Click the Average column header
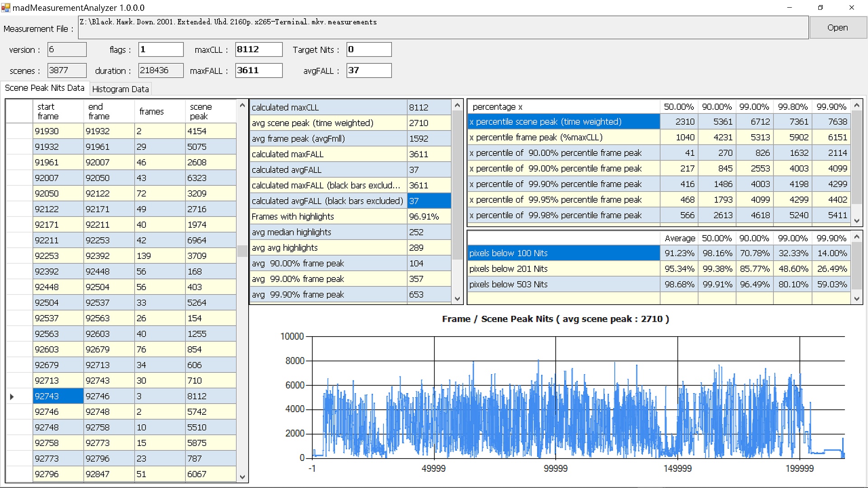Viewport: 868px width, 488px height. point(679,238)
